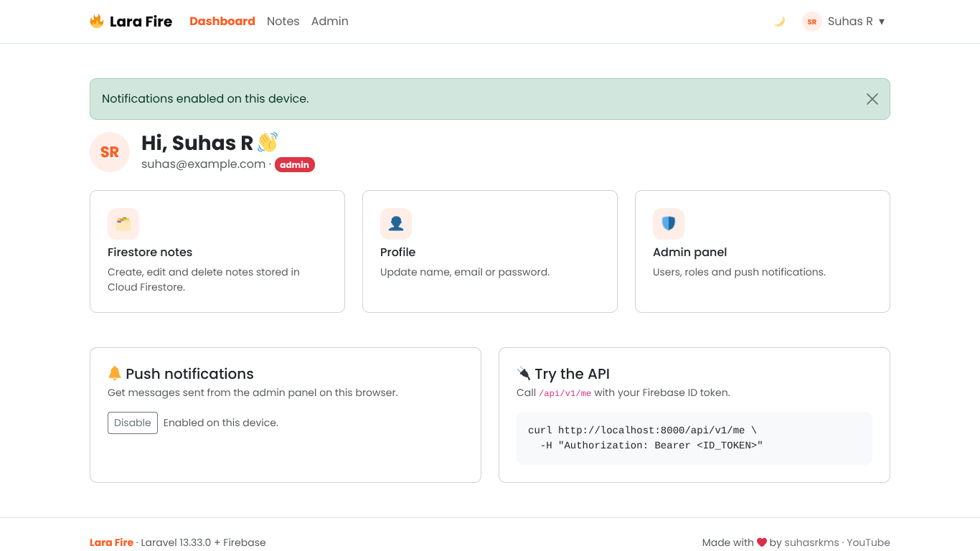
Task: Click the Lara Fire footer link
Action: 111,542
